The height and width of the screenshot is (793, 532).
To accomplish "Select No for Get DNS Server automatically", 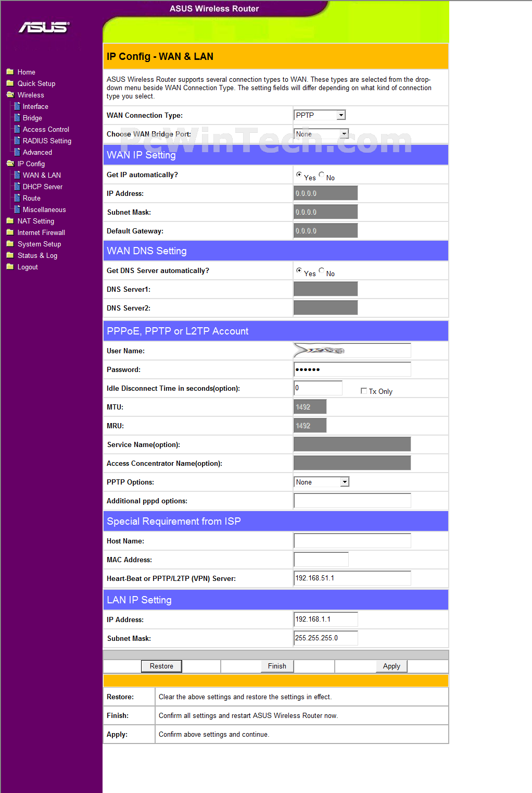I will click(x=322, y=270).
